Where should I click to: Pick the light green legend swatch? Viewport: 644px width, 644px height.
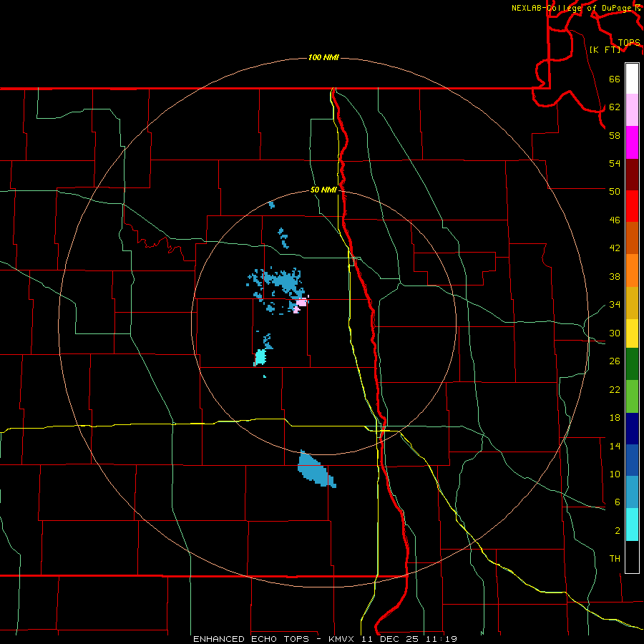pos(632,396)
